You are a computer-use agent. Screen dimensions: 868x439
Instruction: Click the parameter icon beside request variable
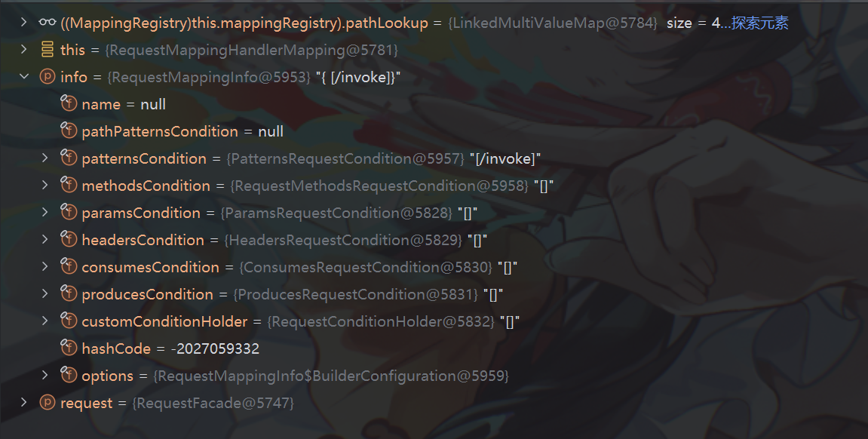(x=47, y=403)
